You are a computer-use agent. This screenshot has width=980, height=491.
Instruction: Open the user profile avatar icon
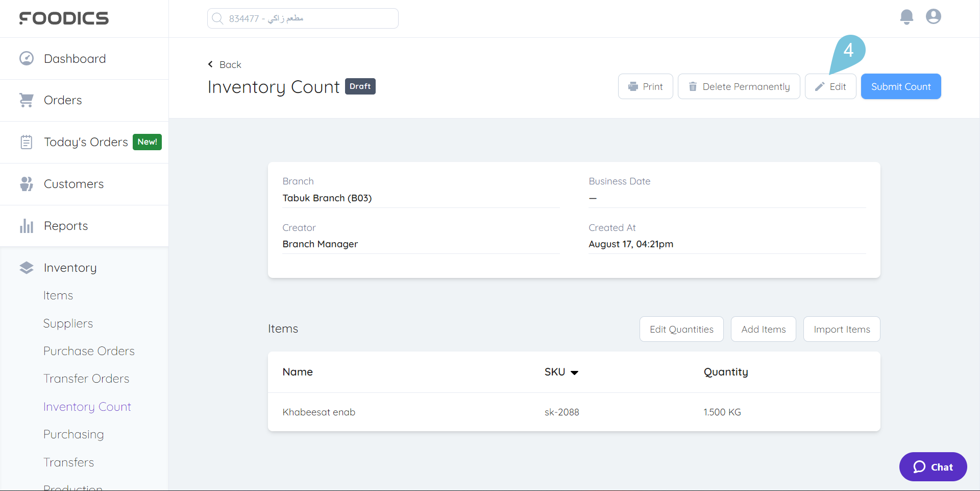click(934, 17)
